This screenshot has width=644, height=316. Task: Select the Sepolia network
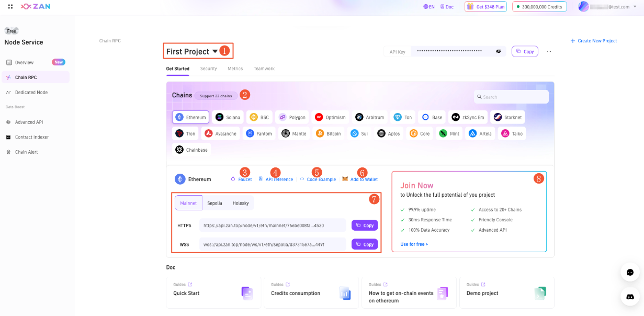coord(214,203)
